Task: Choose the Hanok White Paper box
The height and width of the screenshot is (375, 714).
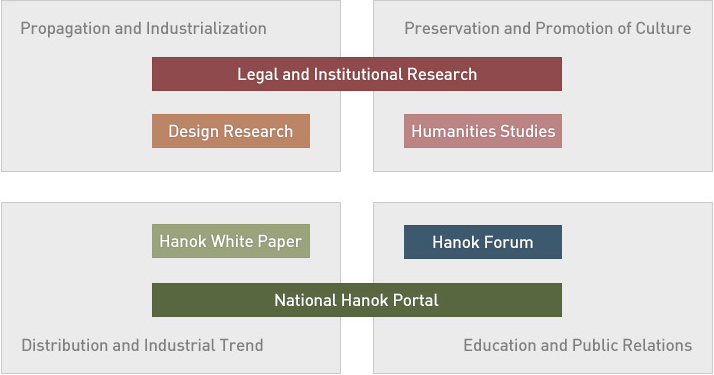Action: 231,241
